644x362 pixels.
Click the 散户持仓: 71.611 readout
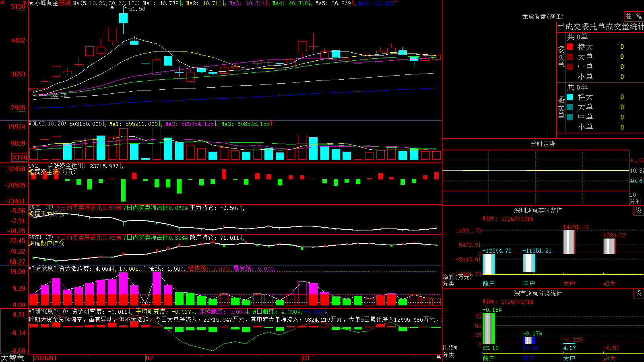click(217, 238)
